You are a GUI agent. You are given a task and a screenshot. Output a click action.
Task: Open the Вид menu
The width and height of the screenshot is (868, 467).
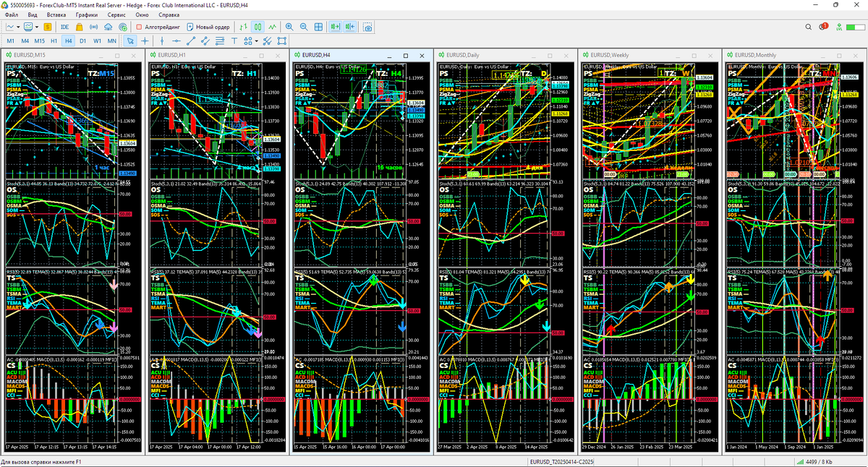(x=33, y=14)
